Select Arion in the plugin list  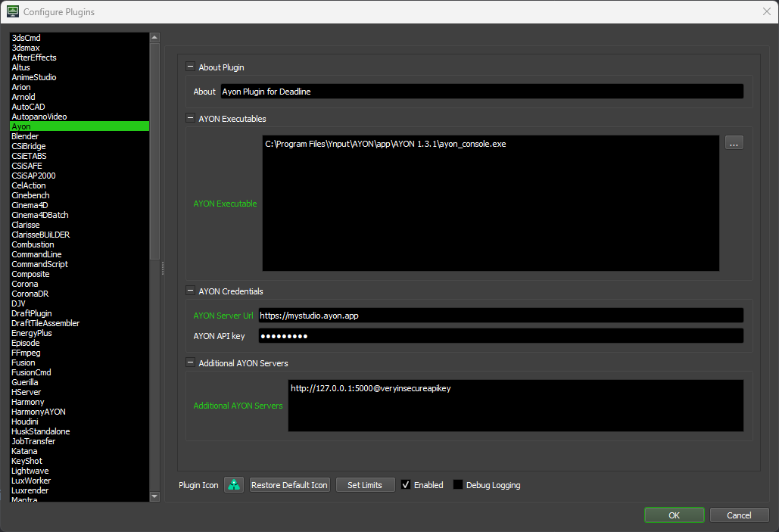point(79,87)
